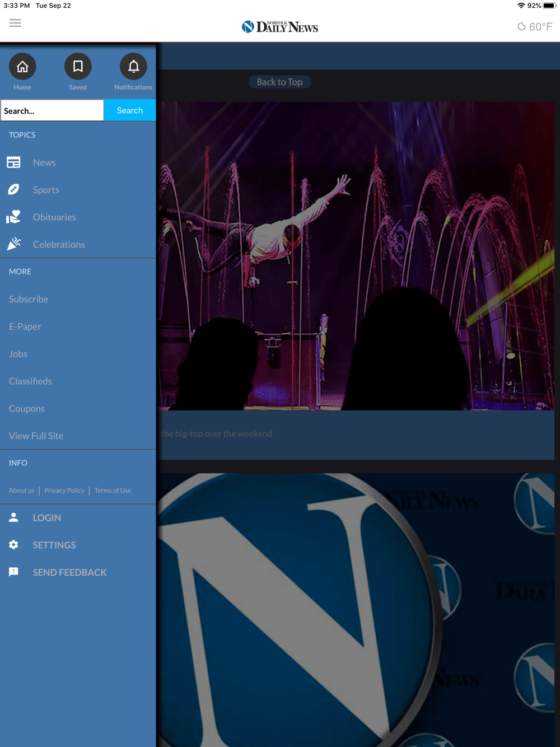The height and width of the screenshot is (747, 560).
Task: Click the Back to Top button
Action: [x=279, y=82]
